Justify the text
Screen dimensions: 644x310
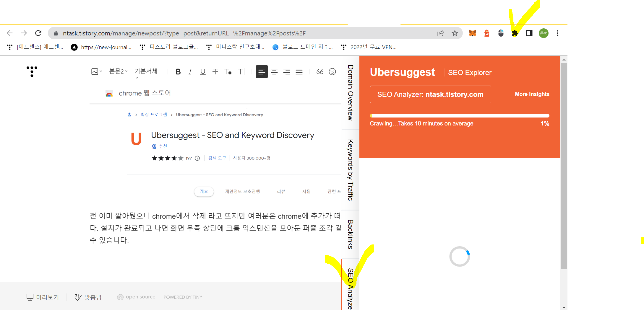(x=299, y=71)
